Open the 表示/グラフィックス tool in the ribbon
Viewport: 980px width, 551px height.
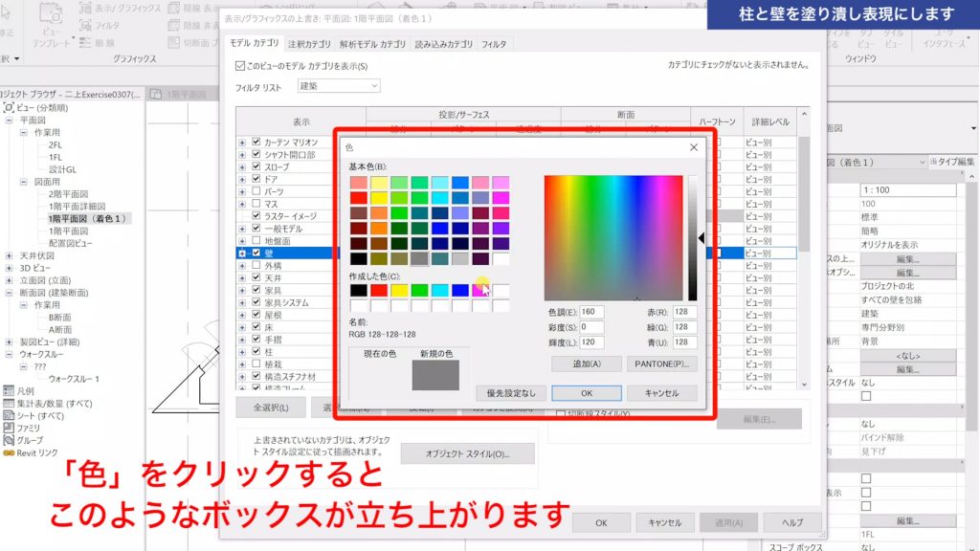pyautogui.click(x=128, y=9)
